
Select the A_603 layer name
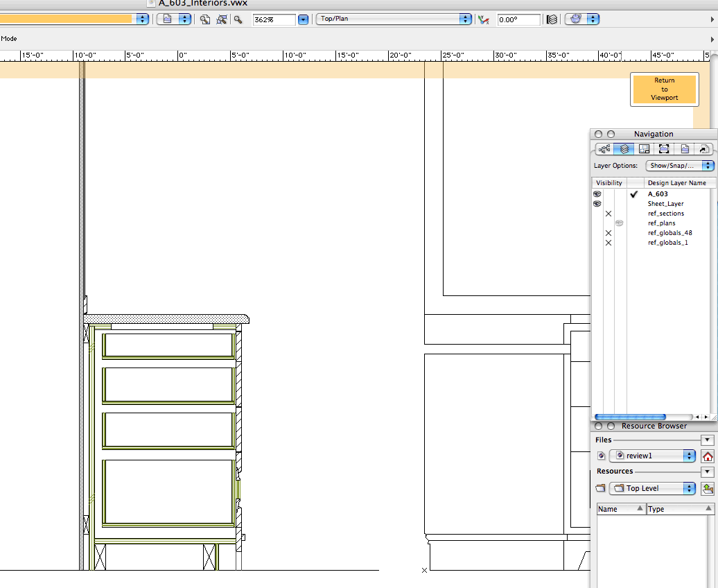[x=658, y=194]
